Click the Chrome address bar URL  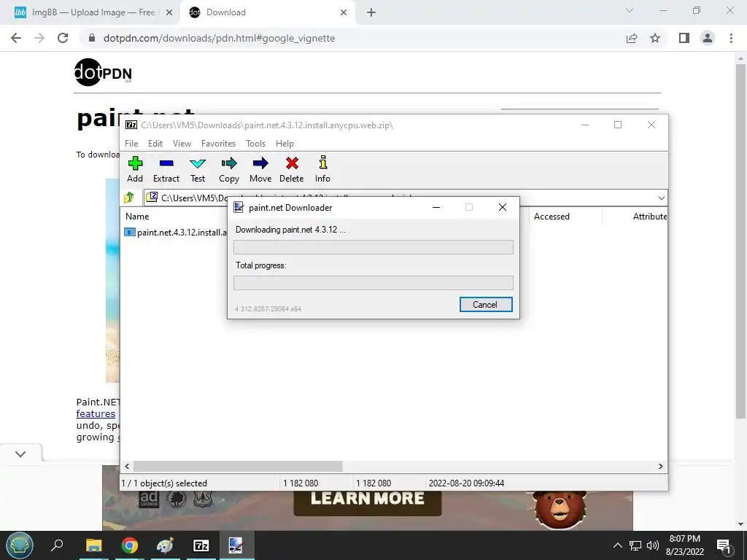click(x=219, y=38)
